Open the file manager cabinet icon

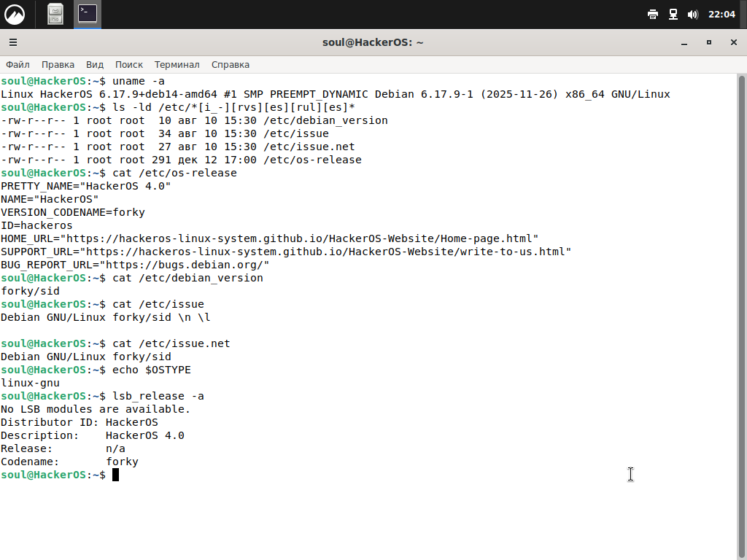pyautogui.click(x=55, y=14)
